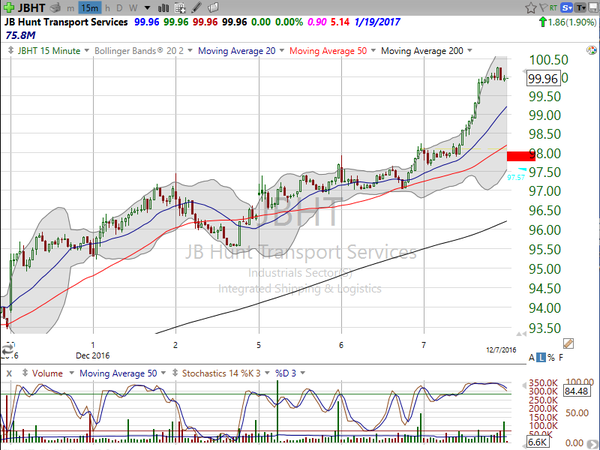600x450 pixels.
Task: Click the 1.86(1.90%) change text
Action: [572, 22]
